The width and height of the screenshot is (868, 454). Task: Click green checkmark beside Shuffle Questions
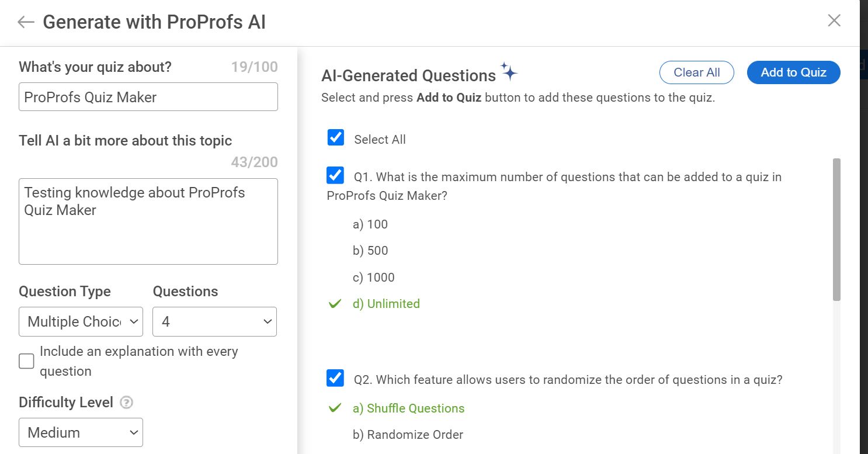click(x=335, y=408)
